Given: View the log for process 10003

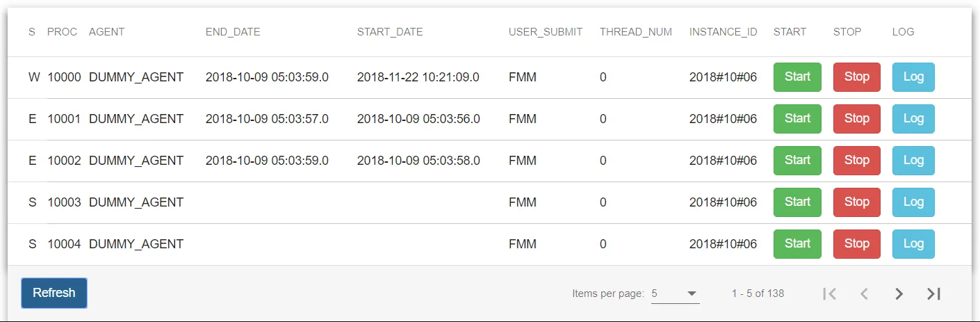Looking at the screenshot, I should (x=913, y=202).
